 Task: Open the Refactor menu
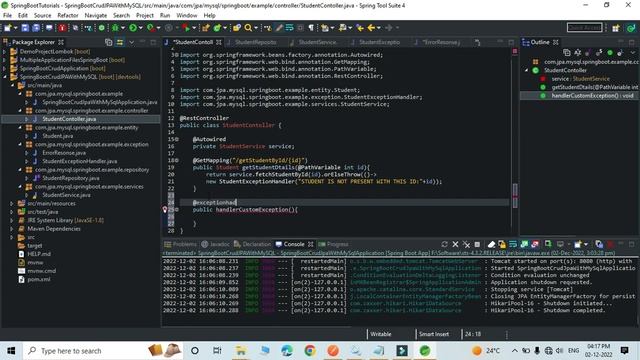pyautogui.click(x=68, y=15)
